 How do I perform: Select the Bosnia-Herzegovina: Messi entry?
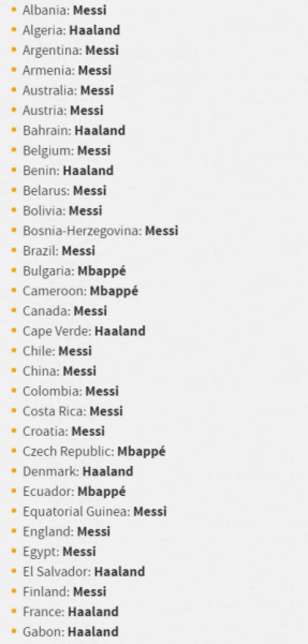click(101, 231)
